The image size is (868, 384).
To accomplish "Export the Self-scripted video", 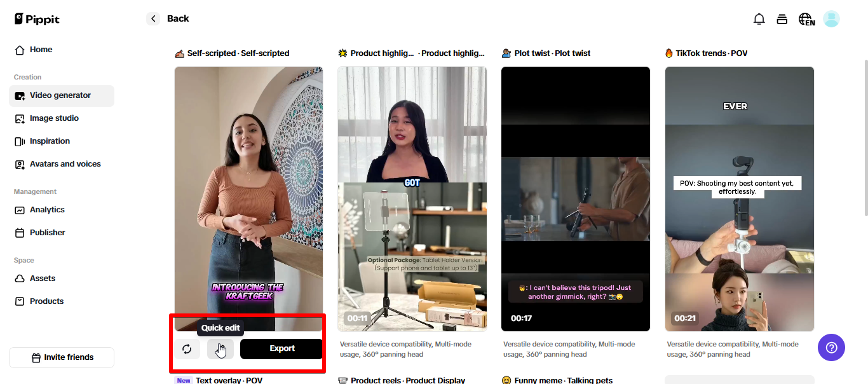I will coord(281,348).
